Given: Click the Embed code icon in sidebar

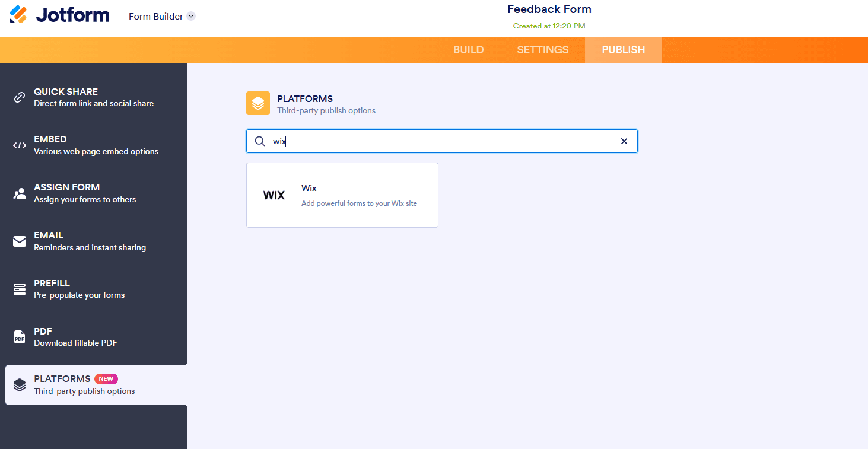Looking at the screenshot, I should (20, 145).
